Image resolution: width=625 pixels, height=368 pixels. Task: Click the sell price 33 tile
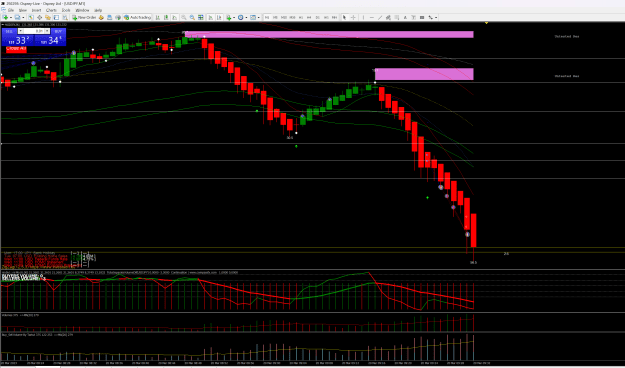point(18,40)
